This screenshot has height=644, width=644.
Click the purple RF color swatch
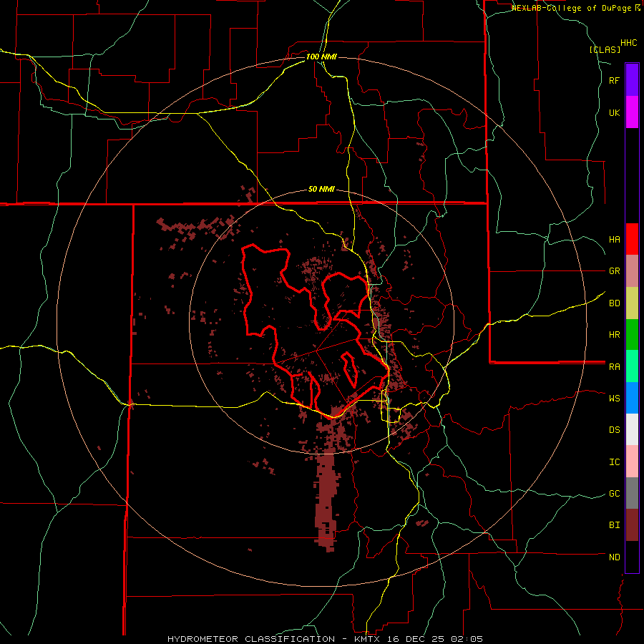tap(632, 79)
